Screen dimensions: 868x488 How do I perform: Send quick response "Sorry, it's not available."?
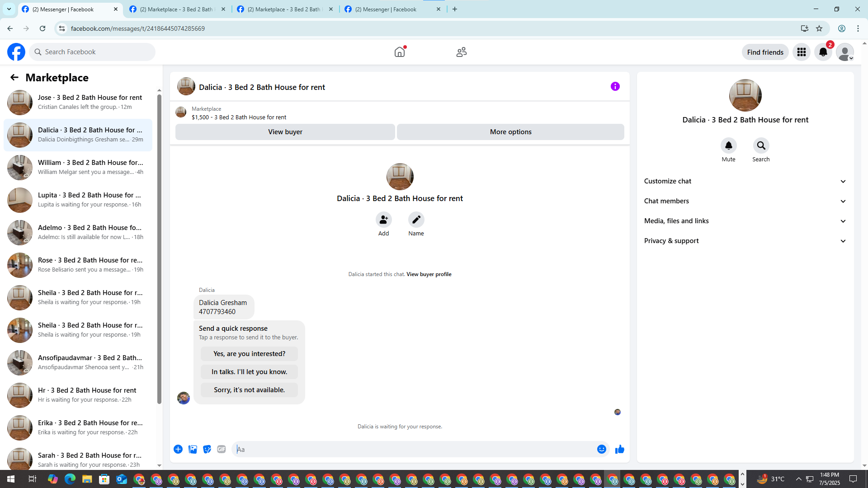249,390
